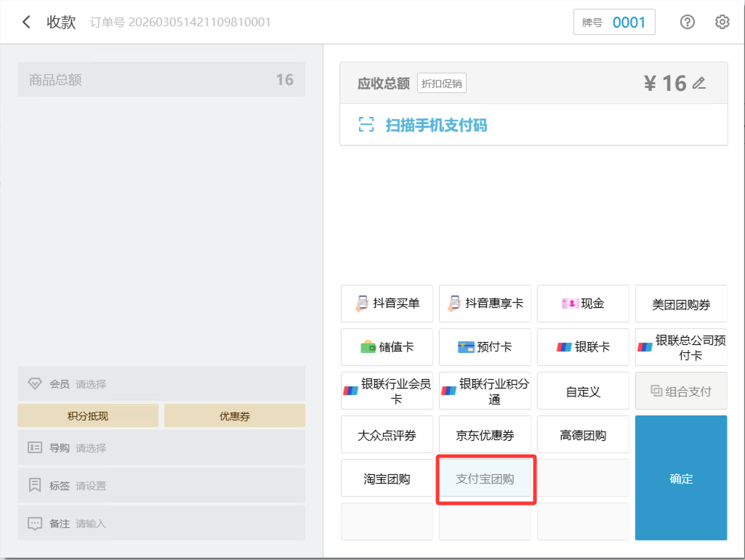745x560 pixels.
Task: Open the settings gear icon
Action: click(722, 22)
